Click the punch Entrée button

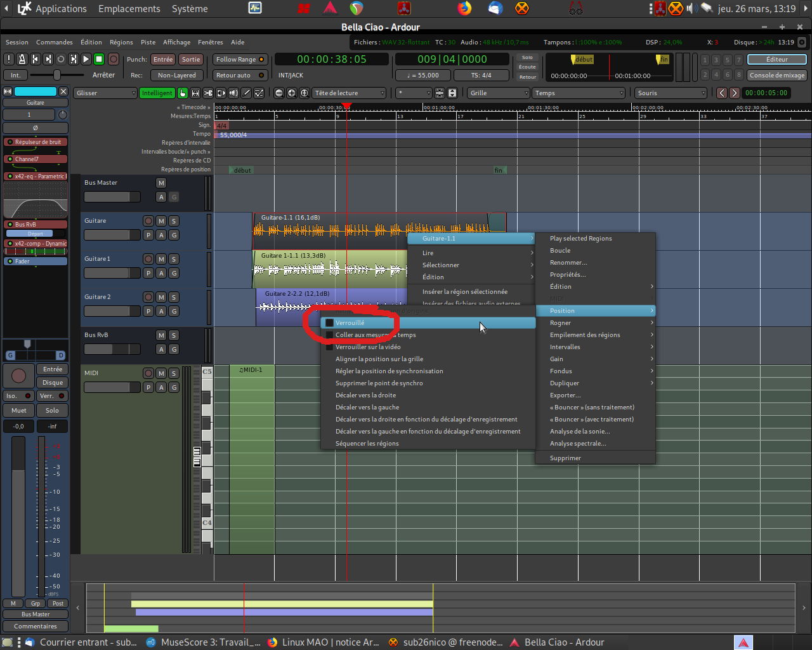coord(163,59)
